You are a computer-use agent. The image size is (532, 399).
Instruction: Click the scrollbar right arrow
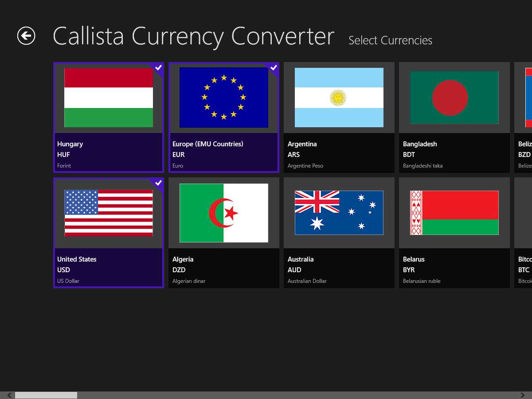[x=523, y=395]
